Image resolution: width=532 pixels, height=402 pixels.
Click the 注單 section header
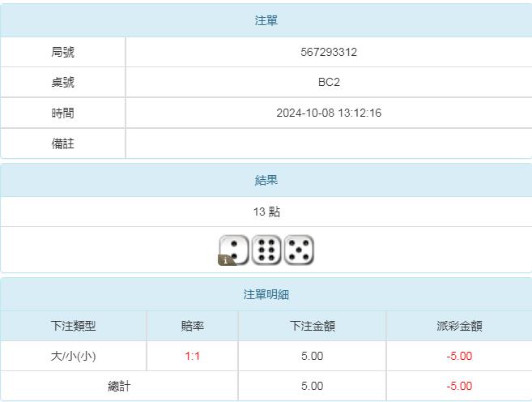click(x=266, y=20)
